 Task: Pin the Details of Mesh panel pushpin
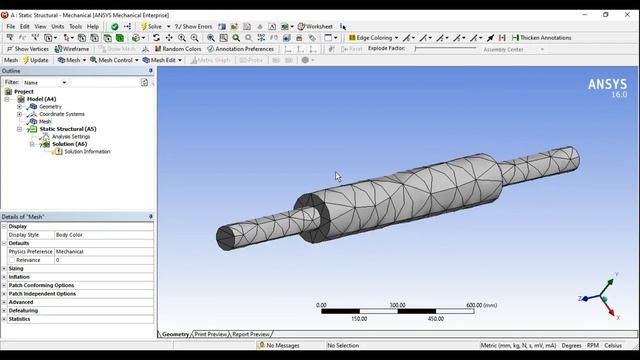click(x=151, y=217)
